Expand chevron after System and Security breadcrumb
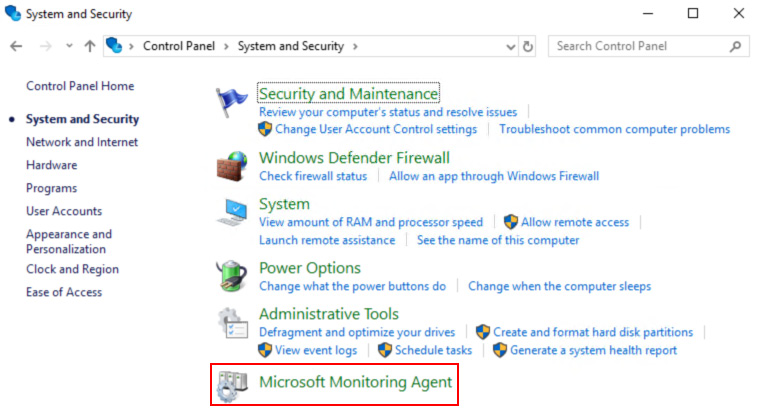 click(x=355, y=46)
